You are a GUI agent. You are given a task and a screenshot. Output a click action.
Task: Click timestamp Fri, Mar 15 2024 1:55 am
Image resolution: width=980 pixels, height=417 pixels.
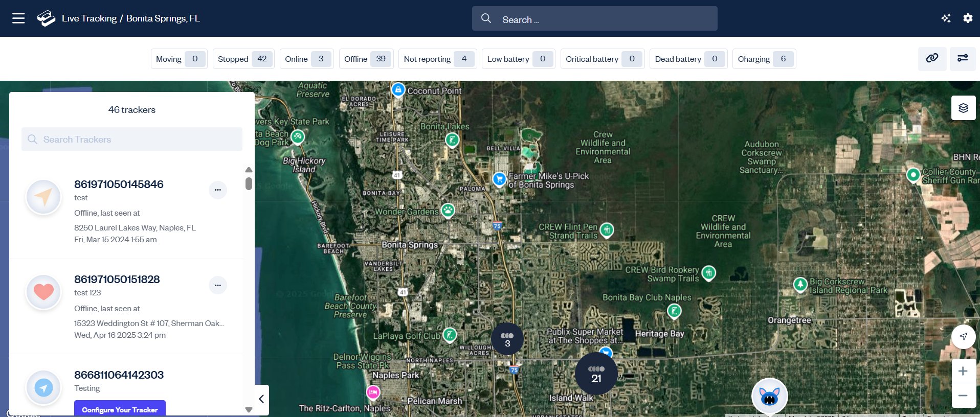[116, 240]
